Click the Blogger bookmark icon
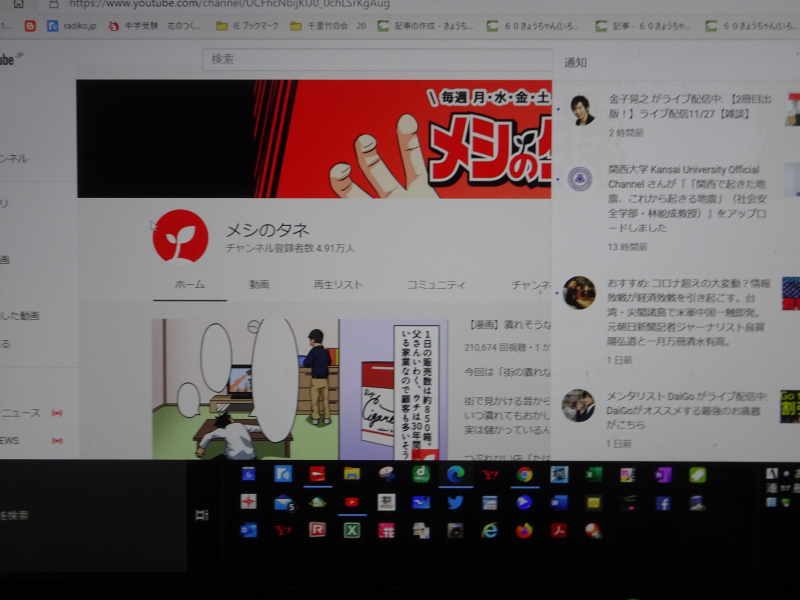This screenshot has width=800, height=600. click(30, 26)
